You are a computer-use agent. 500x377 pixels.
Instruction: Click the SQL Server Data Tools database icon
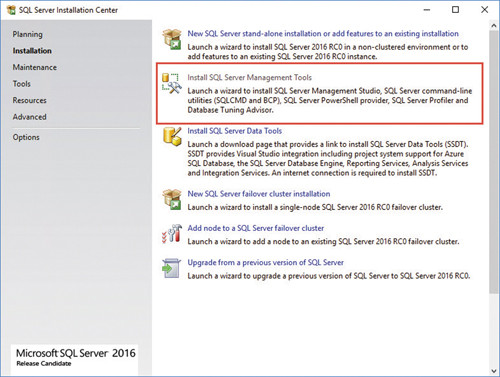pyautogui.click(x=172, y=136)
